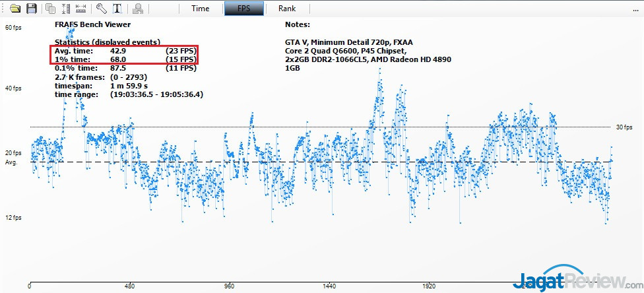Click the 1% time statistic row

click(125, 59)
